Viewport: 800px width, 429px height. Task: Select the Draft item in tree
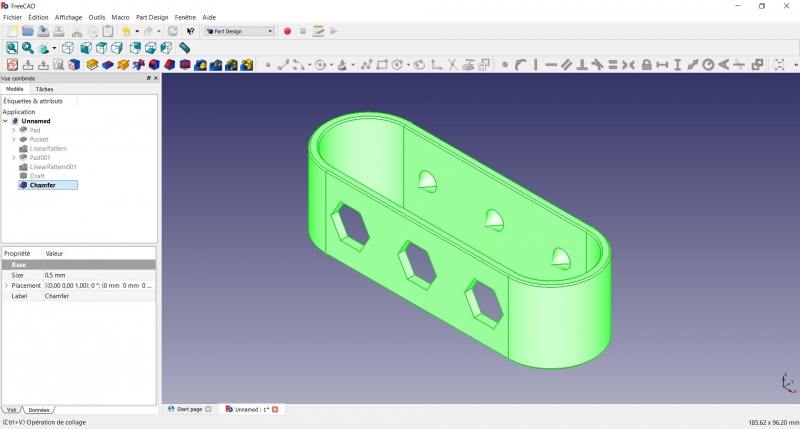coord(37,176)
